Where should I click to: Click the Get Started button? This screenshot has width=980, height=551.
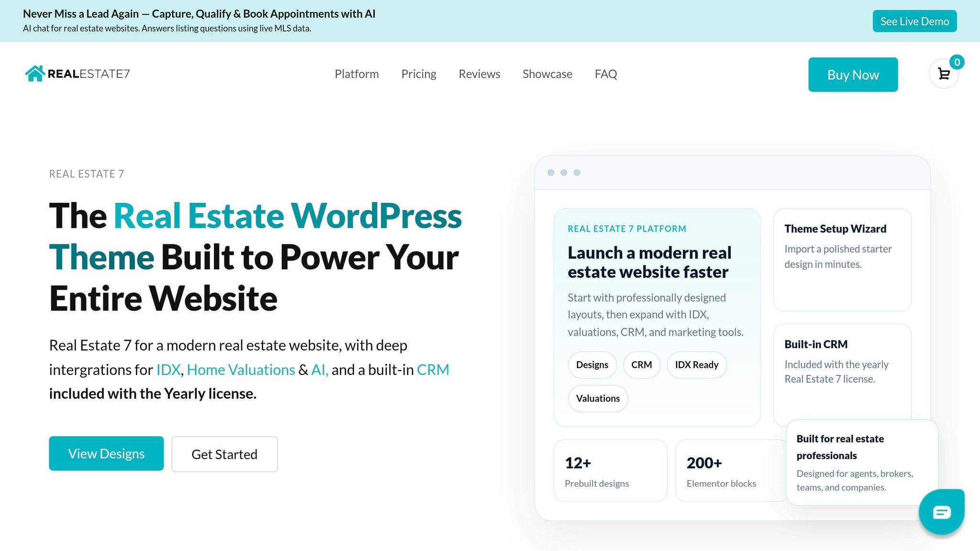click(224, 454)
